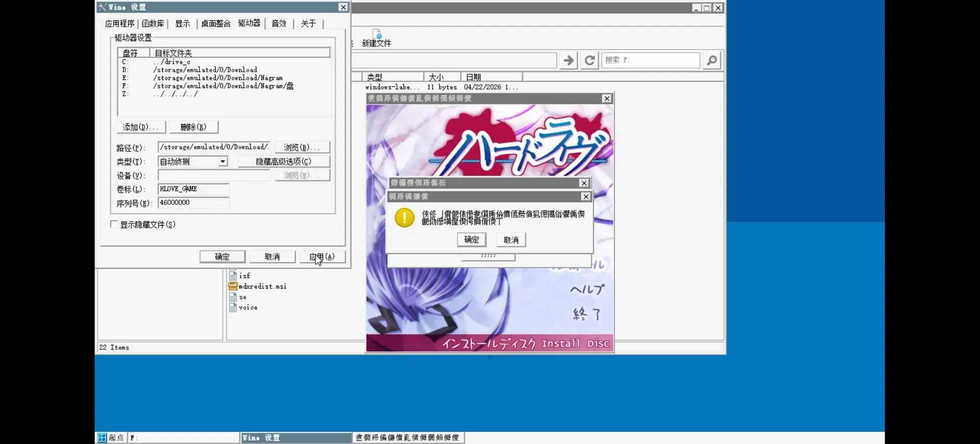Viewport: 980px width, 444px height.
Task: Switch to 桌面整合 tab
Action: click(x=215, y=23)
